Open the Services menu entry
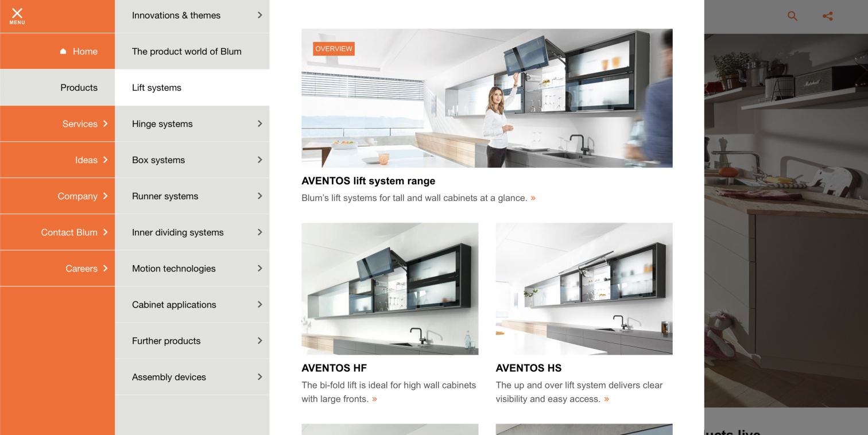 (57, 123)
